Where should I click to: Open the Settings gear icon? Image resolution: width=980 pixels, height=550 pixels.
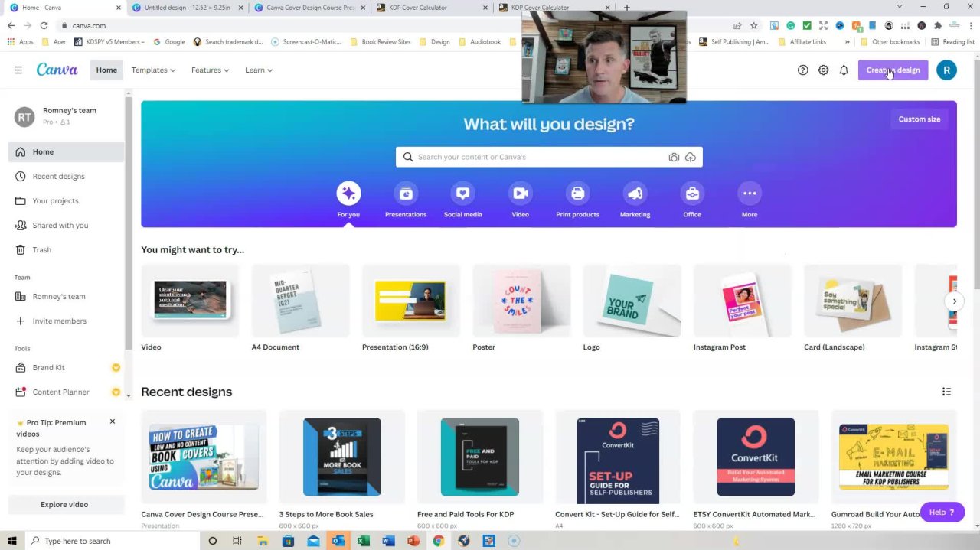coord(823,70)
